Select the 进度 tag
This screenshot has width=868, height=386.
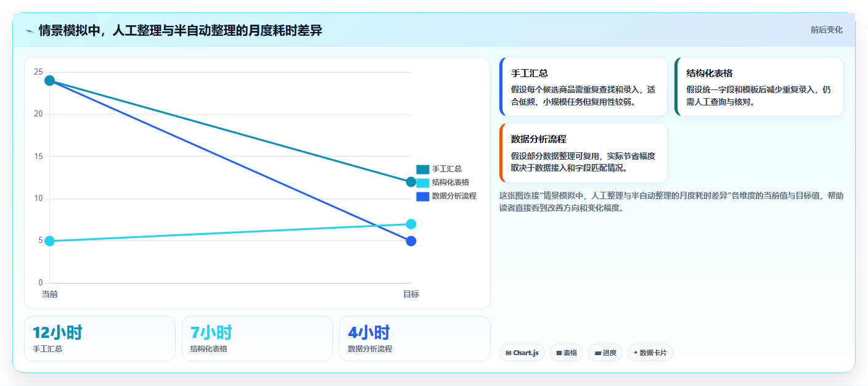[605, 353]
